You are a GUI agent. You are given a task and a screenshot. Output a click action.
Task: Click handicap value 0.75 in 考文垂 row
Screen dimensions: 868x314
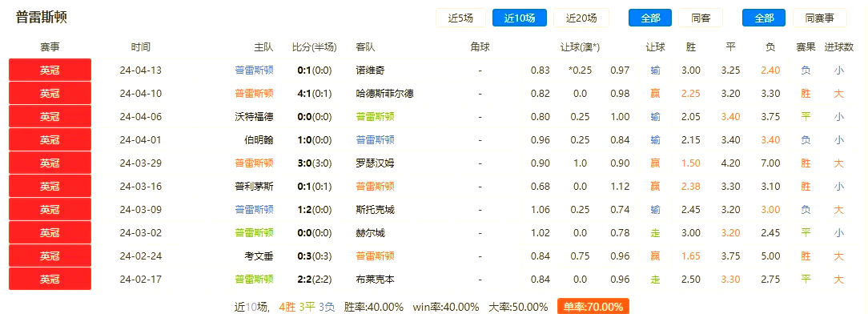click(x=581, y=256)
